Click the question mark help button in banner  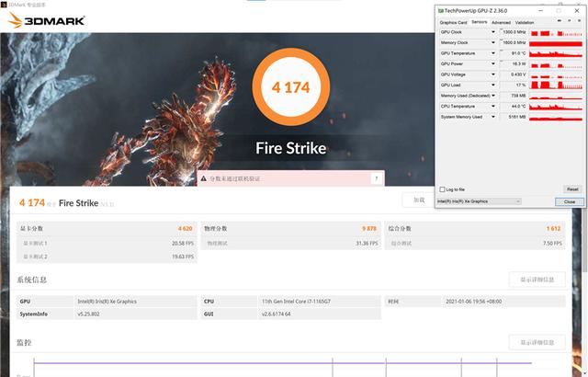click(x=376, y=178)
